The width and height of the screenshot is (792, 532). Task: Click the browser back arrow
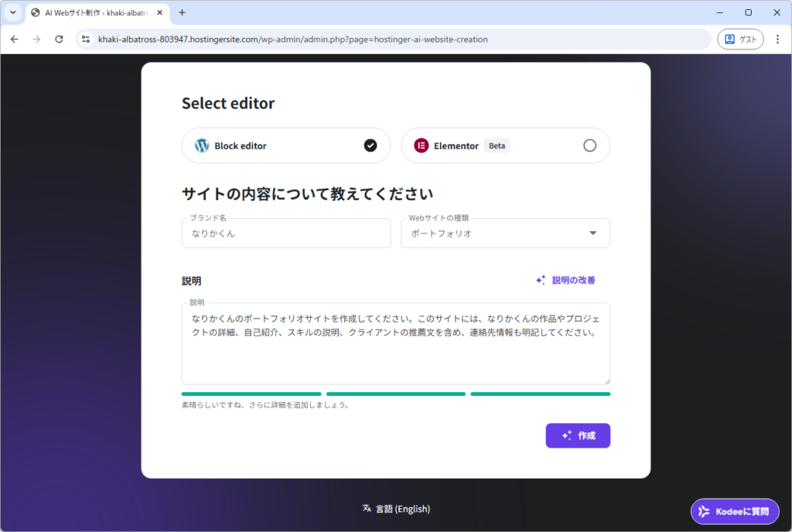(14, 39)
